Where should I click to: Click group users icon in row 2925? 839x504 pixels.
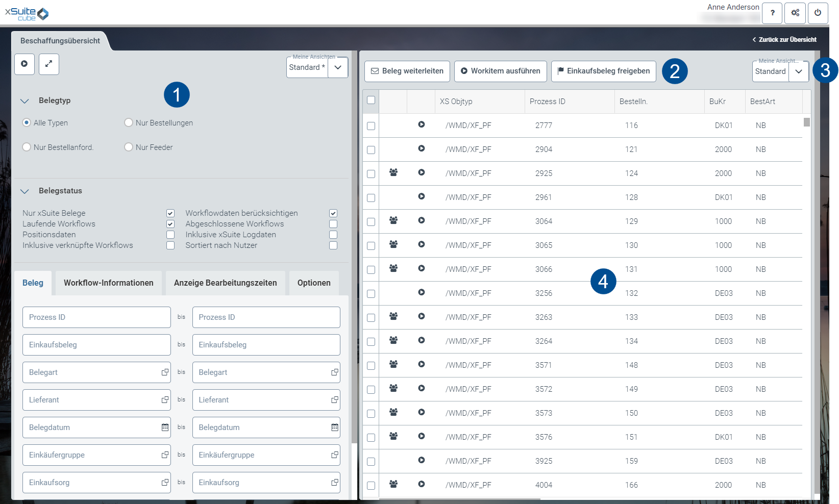393,172
